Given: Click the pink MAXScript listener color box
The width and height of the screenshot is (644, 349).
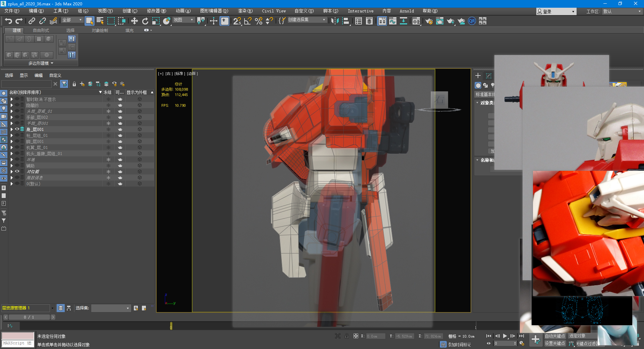Looking at the screenshot, I should click(18, 336).
